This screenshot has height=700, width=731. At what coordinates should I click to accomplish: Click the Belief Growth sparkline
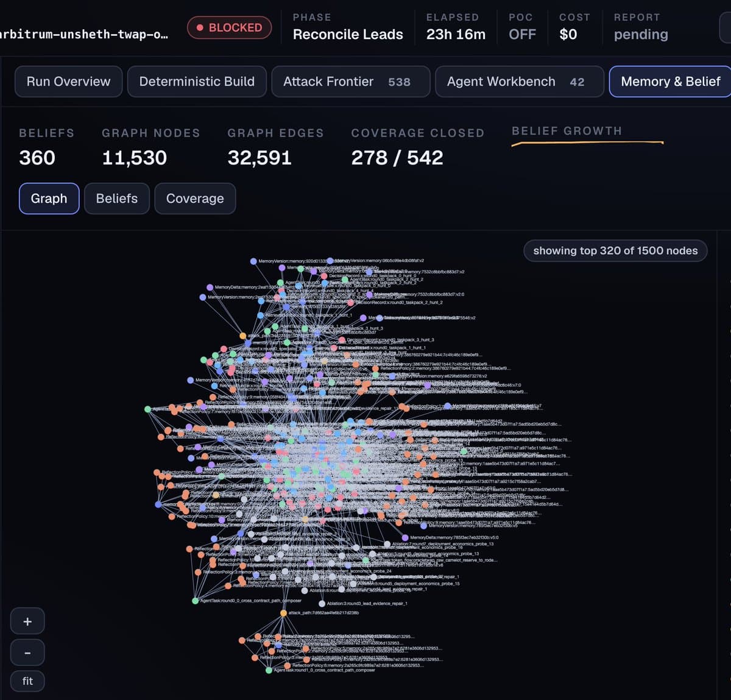(587, 143)
